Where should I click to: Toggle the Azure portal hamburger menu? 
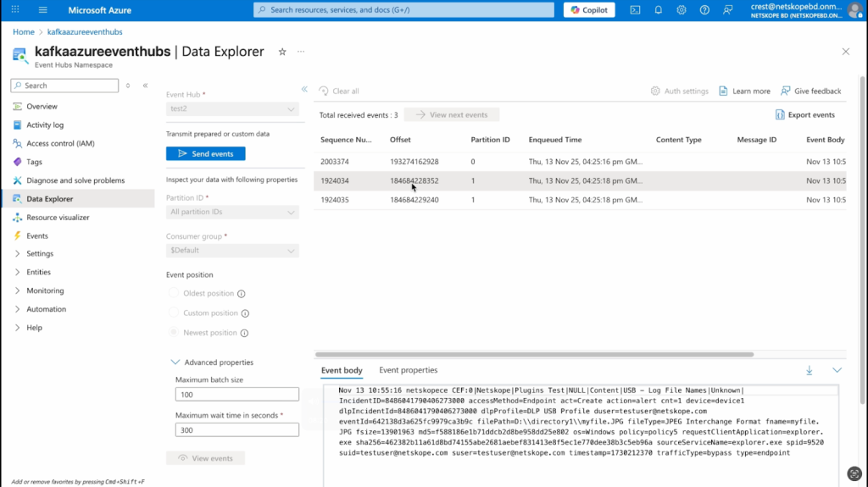(42, 9)
